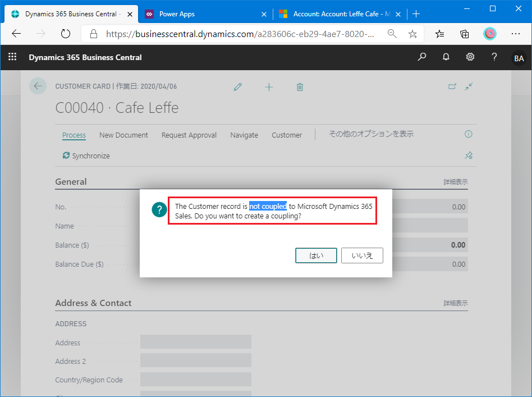Open the New Document menu
This screenshot has height=397, width=532.
pyautogui.click(x=123, y=135)
